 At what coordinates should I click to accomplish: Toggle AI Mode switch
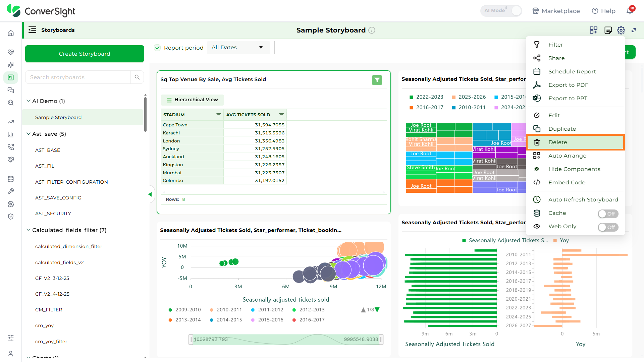coord(501,11)
